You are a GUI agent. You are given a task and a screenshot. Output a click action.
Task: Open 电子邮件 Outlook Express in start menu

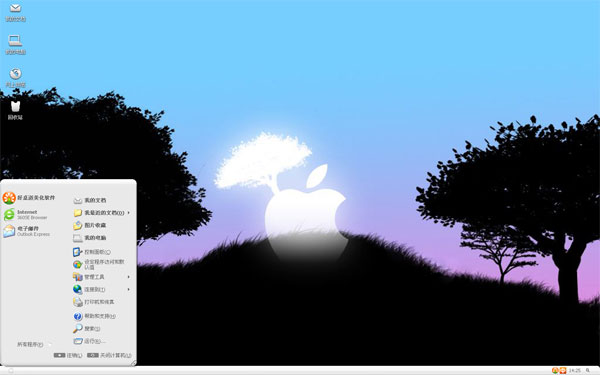26,231
